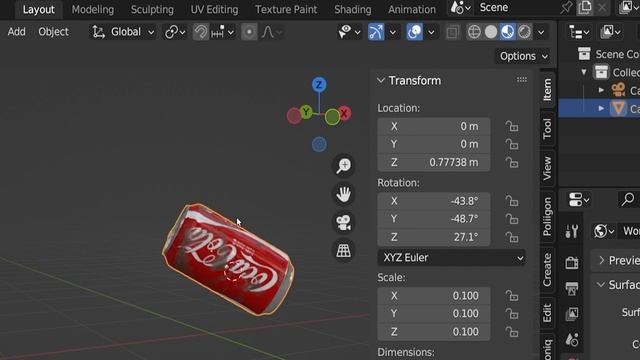Viewport: 640px width, 360px height.
Task: Click Rotation Y value -48.7°
Action: pyautogui.click(x=433, y=219)
